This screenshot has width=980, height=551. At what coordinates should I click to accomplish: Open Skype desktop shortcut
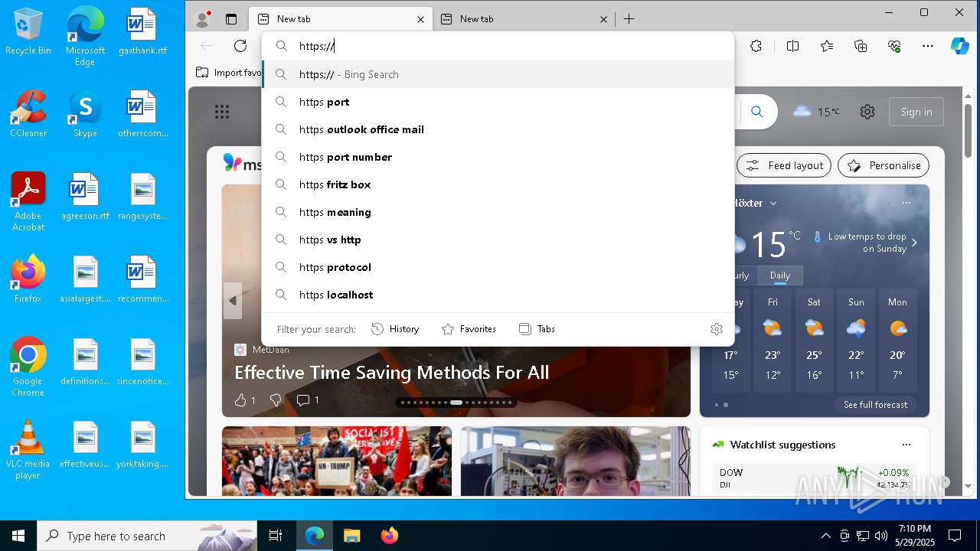tap(85, 113)
